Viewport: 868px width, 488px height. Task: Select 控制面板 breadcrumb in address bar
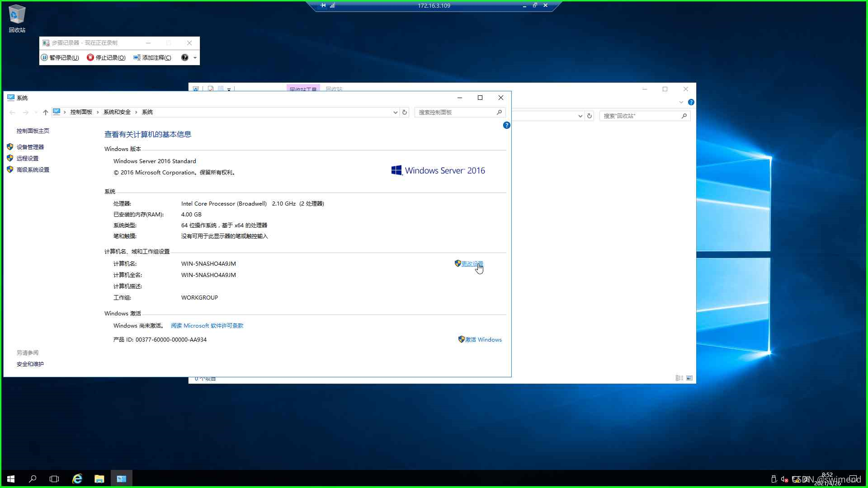[x=81, y=112]
